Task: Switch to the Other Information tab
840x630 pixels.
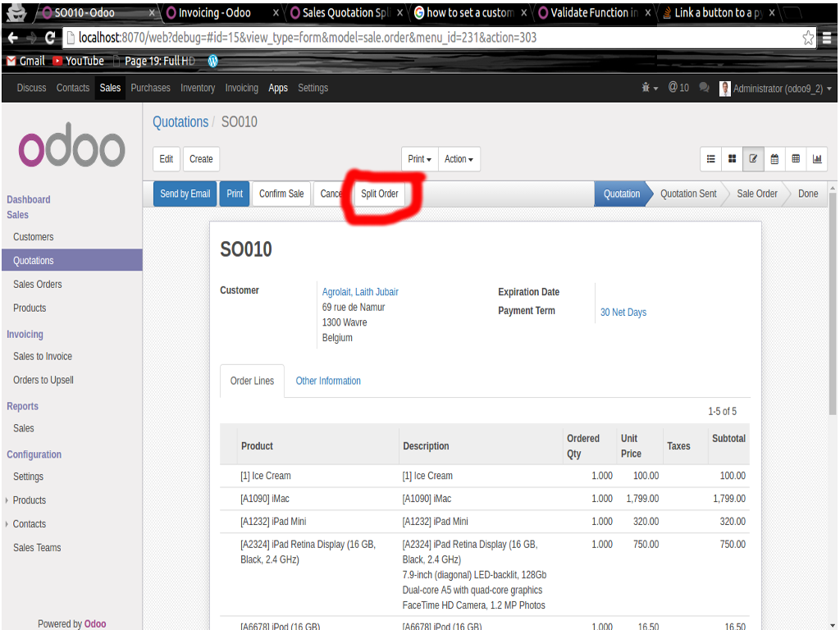Action: [328, 381]
